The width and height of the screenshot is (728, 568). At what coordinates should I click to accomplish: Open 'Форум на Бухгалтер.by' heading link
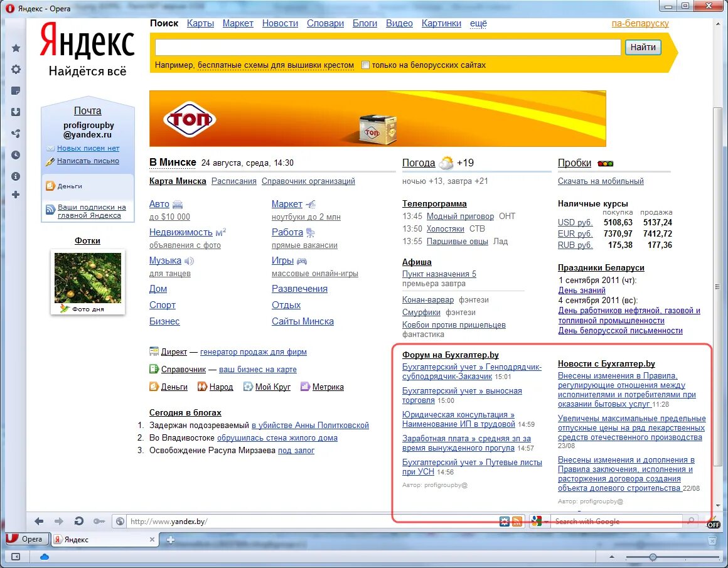click(x=451, y=355)
